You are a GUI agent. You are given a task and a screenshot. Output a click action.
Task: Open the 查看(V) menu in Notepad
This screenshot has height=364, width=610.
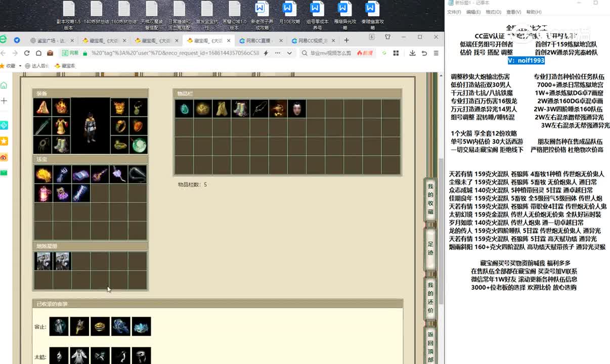tap(513, 12)
